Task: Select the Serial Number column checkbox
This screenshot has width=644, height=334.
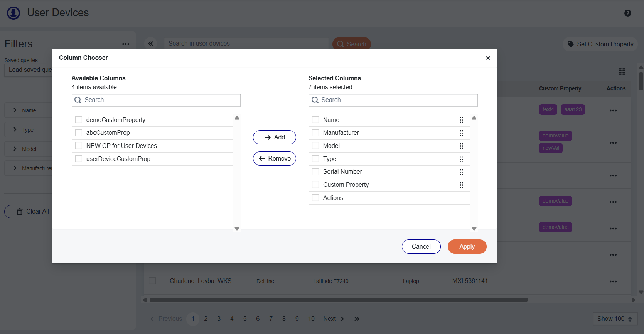Action: pos(315,172)
